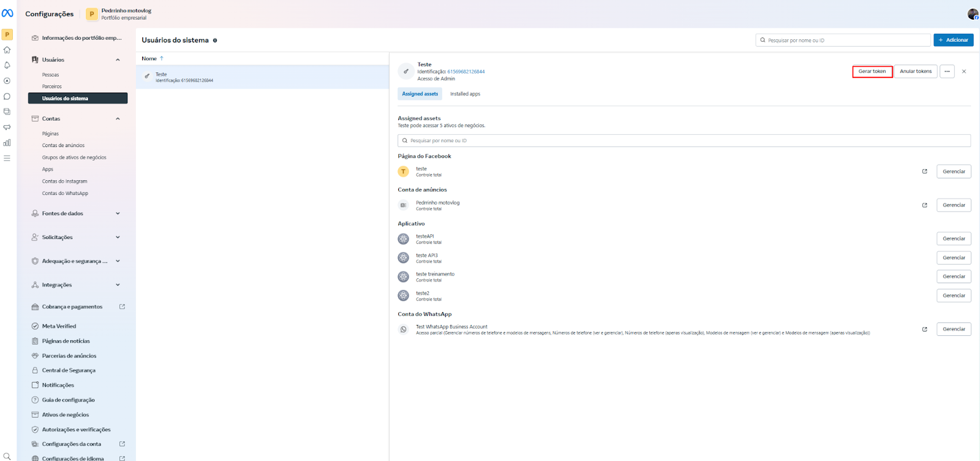The image size is (980, 461).
Task: Open the Home icon in left rail
Action: pyautogui.click(x=7, y=50)
